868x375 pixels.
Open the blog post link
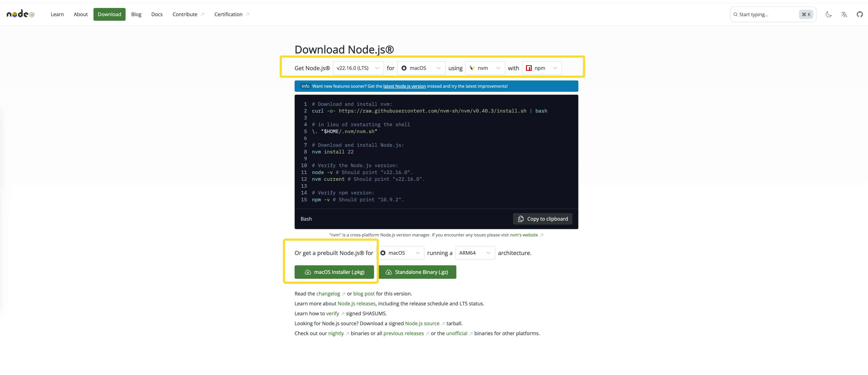pyautogui.click(x=364, y=293)
